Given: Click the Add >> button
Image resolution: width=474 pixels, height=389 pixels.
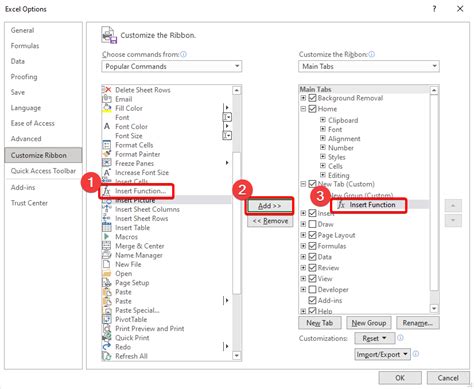Looking at the screenshot, I should coord(270,206).
